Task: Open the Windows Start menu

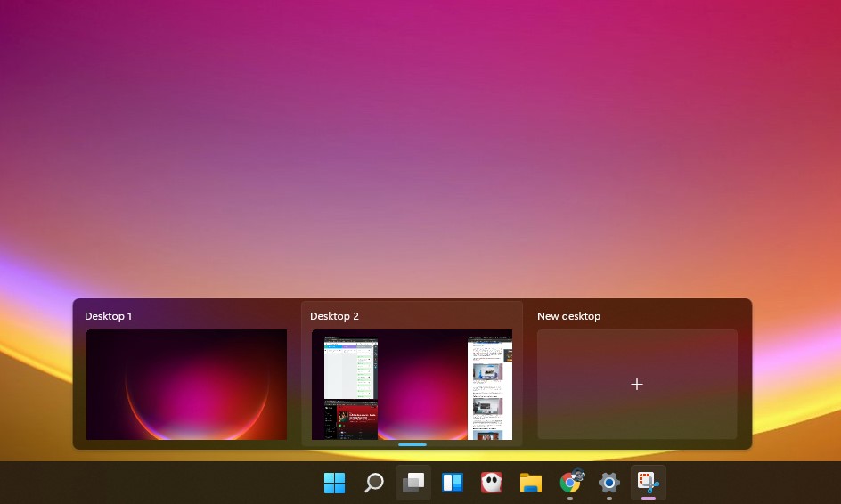Action: tap(335, 483)
